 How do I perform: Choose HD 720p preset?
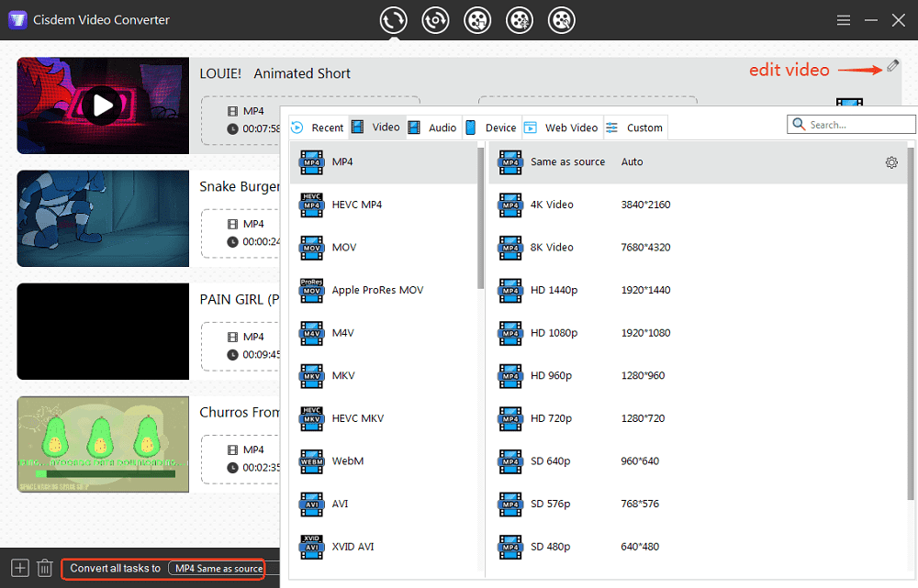click(698, 418)
